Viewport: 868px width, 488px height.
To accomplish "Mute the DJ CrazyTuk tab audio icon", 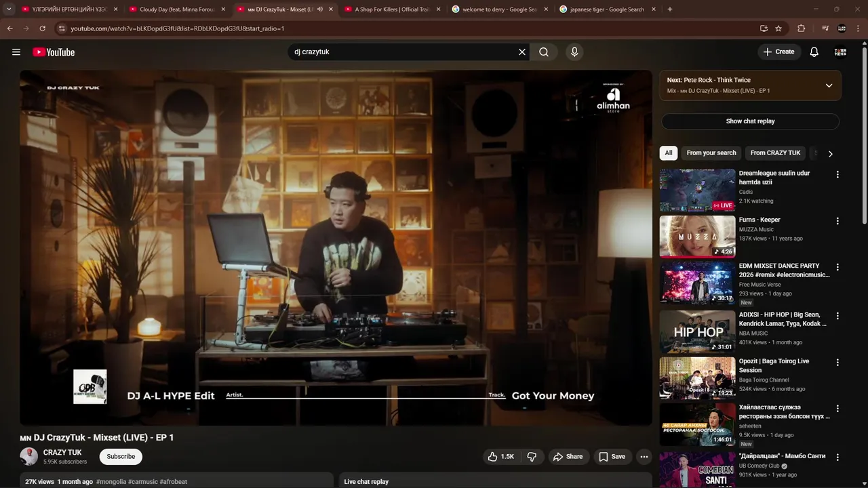I will (320, 9).
